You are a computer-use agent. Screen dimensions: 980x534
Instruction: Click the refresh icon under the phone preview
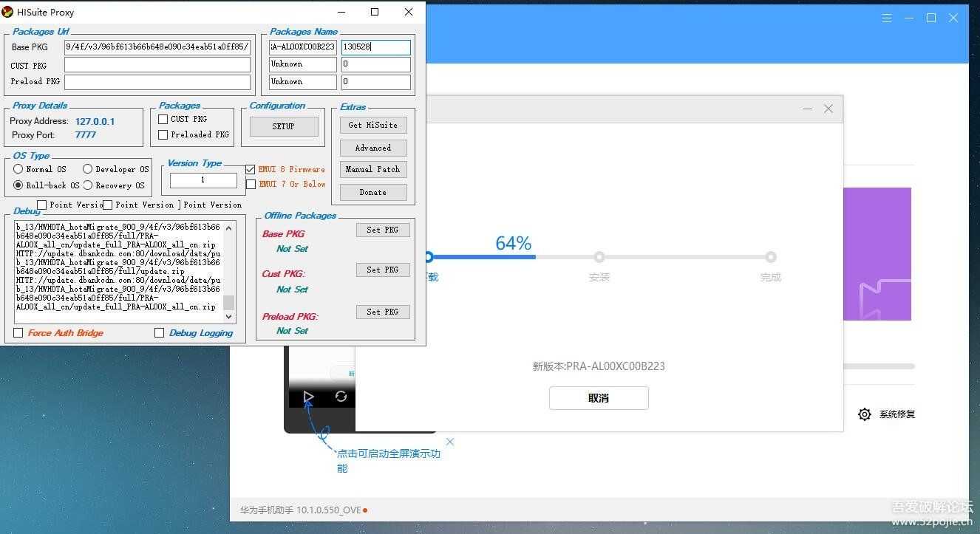pyautogui.click(x=341, y=397)
